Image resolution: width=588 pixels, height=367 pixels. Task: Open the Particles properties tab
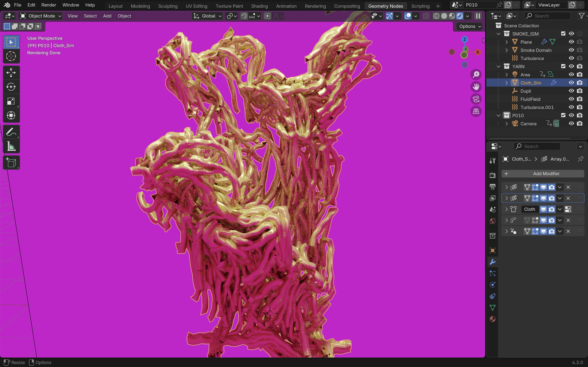pos(493,273)
